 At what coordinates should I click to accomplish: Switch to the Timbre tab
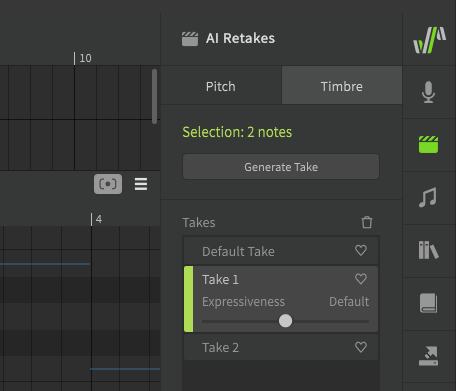[x=342, y=86]
